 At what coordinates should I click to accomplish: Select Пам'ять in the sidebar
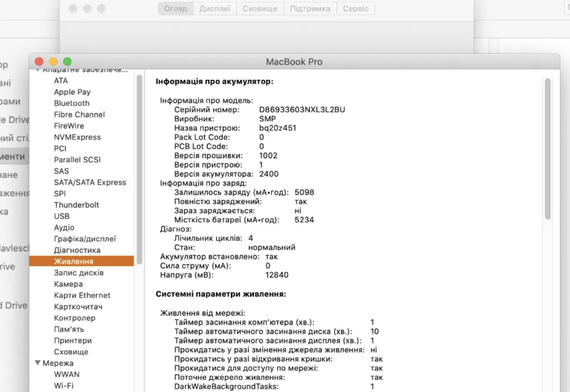point(69,329)
